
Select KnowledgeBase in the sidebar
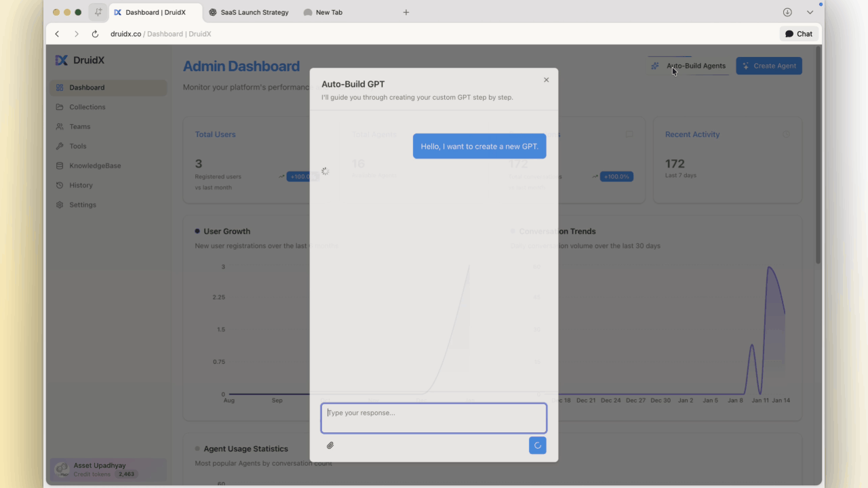point(95,166)
